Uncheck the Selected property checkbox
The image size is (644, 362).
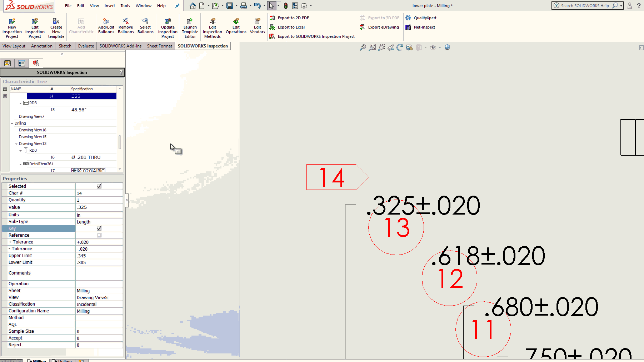99,186
